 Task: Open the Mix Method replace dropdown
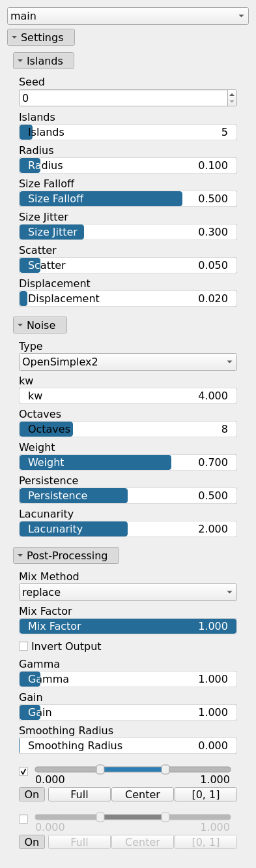coord(128,592)
